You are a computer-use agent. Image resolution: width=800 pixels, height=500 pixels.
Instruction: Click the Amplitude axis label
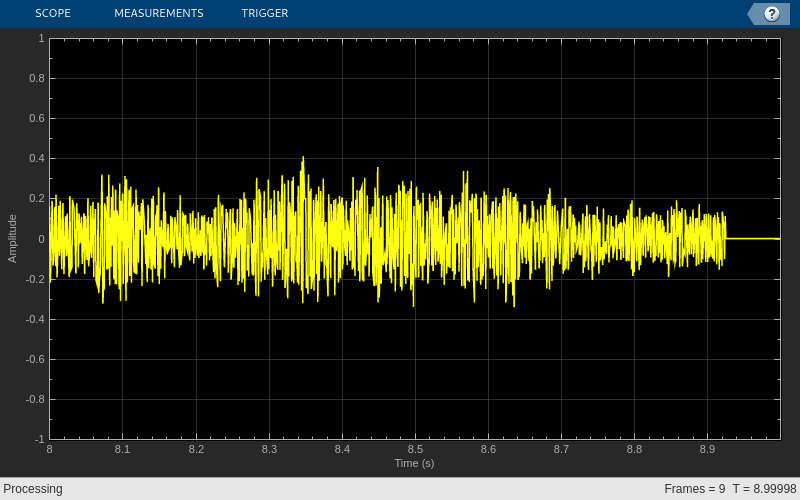pos(12,239)
